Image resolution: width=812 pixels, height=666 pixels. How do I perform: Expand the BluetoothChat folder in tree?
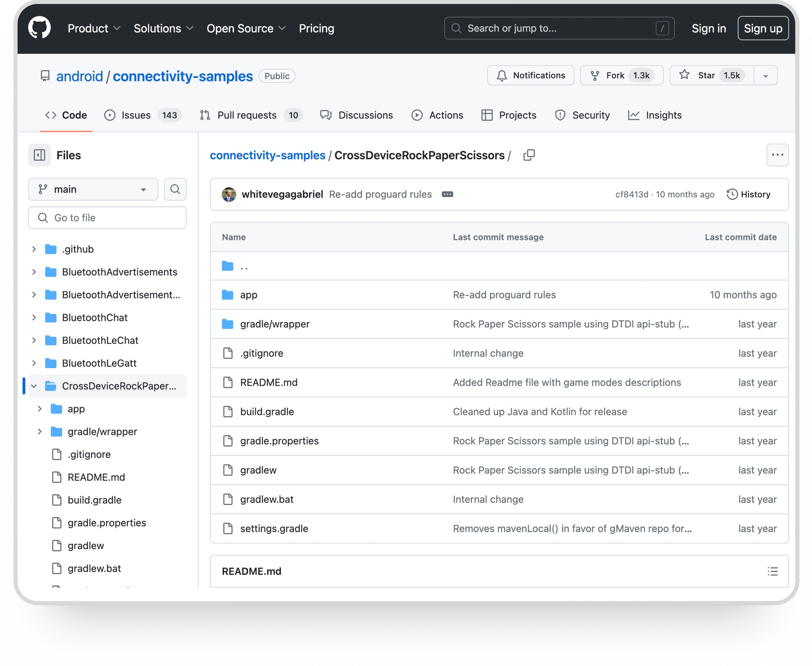(34, 318)
